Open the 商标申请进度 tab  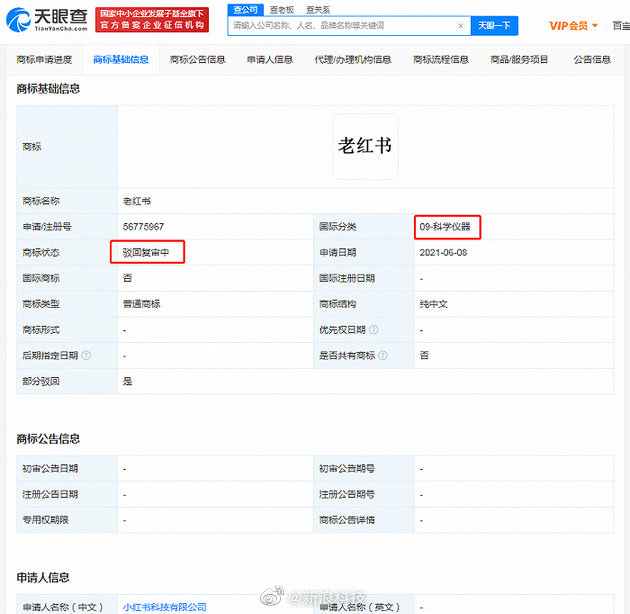pos(45,60)
